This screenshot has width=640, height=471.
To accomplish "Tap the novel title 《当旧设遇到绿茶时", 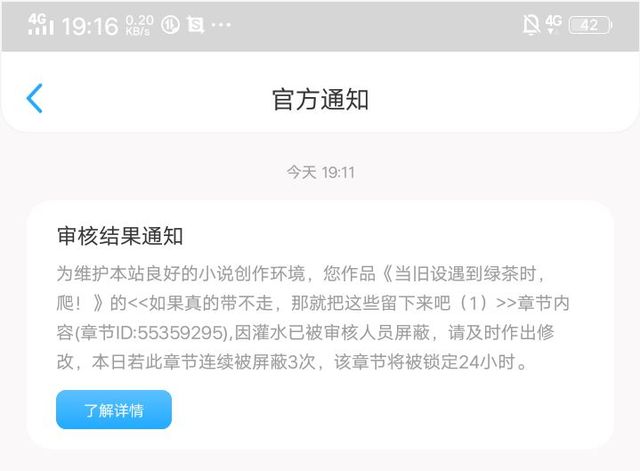I will (x=459, y=273).
